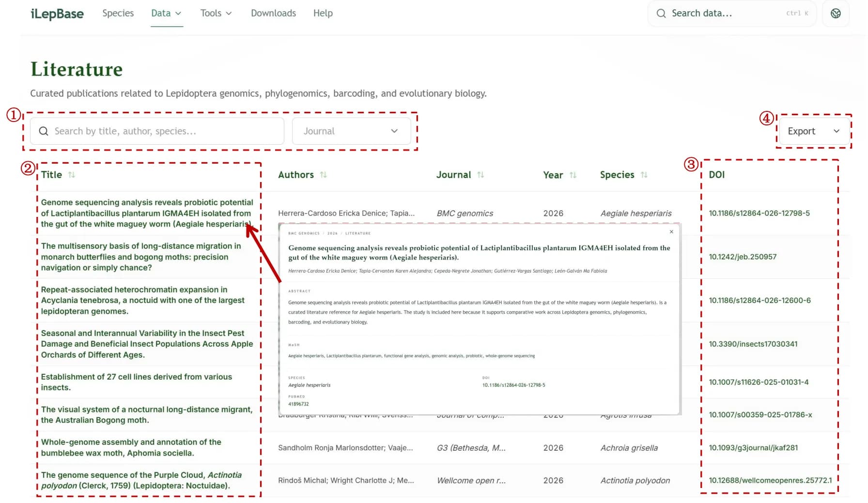The height and width of the screenshot is (503, 868).
Task: Open the multisensory basis of migration article
Action: click(x=141, y=257)
